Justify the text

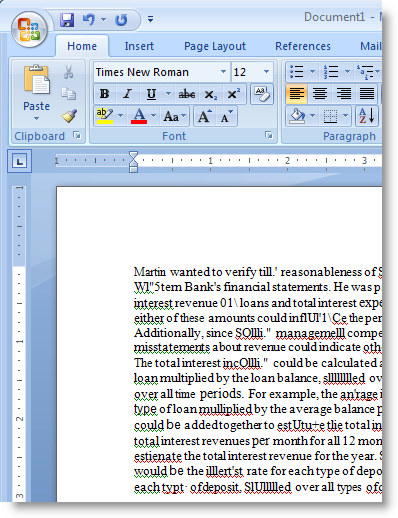tap(366, 94)
